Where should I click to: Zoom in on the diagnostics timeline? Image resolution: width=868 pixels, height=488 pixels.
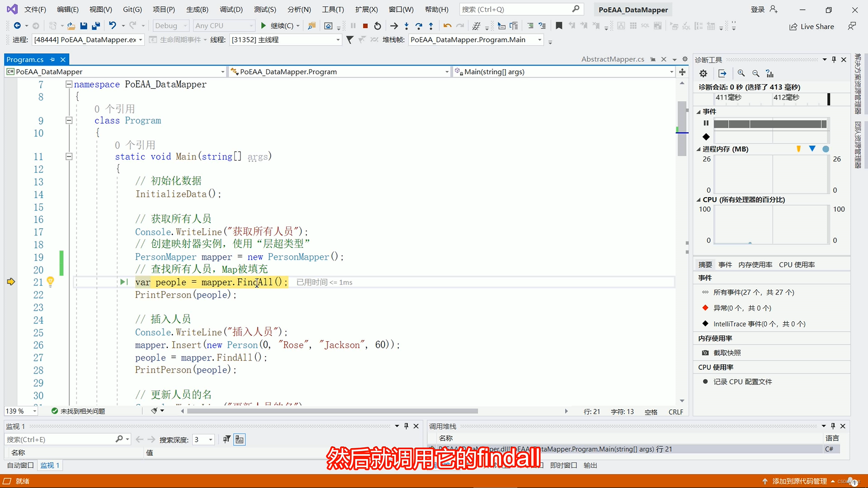tap(741, 73)
